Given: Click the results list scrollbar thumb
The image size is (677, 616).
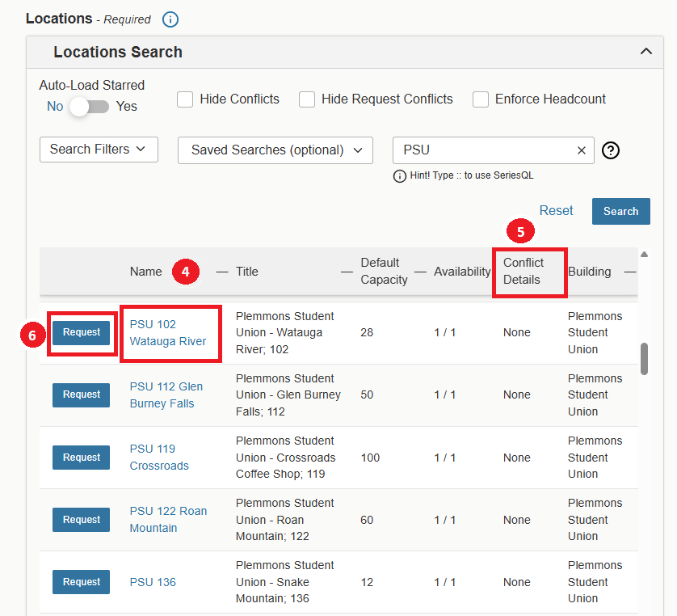Looking at the screenshot, I should point(644,359).
